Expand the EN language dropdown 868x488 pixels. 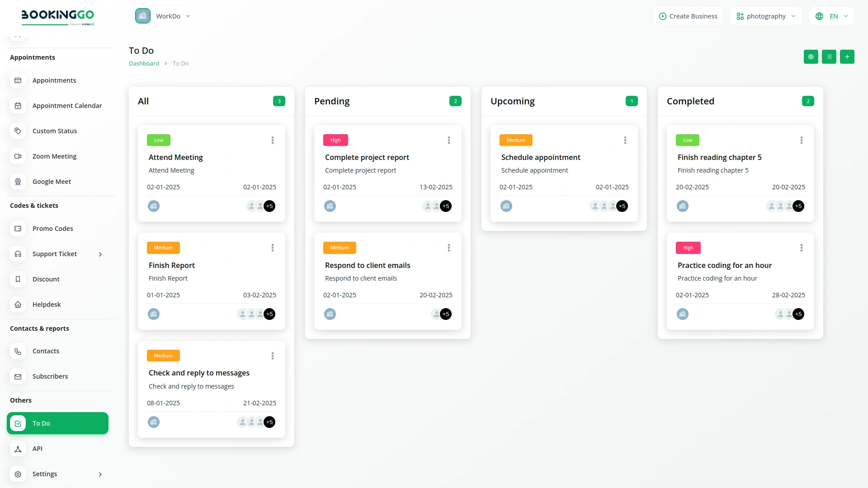coord(832,16)
